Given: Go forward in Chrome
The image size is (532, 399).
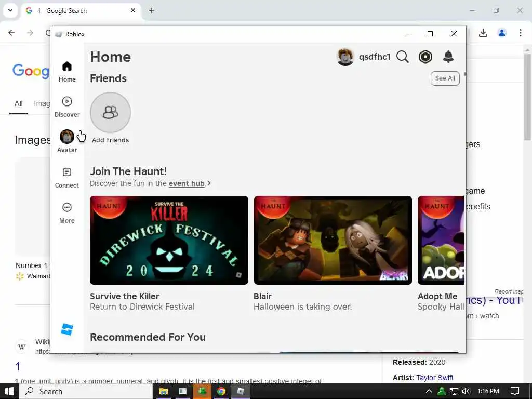Looking at the screenshot, I should tap(30, 33).
